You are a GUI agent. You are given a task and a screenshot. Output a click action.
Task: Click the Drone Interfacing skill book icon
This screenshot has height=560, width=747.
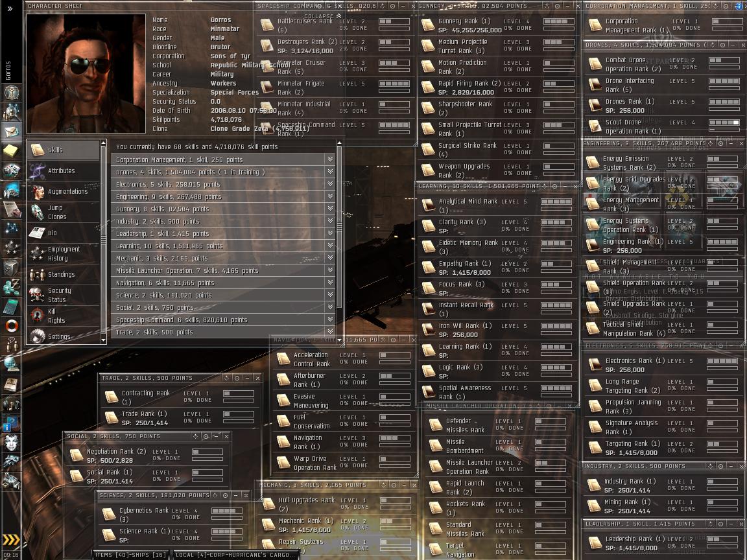click(595, 85)
